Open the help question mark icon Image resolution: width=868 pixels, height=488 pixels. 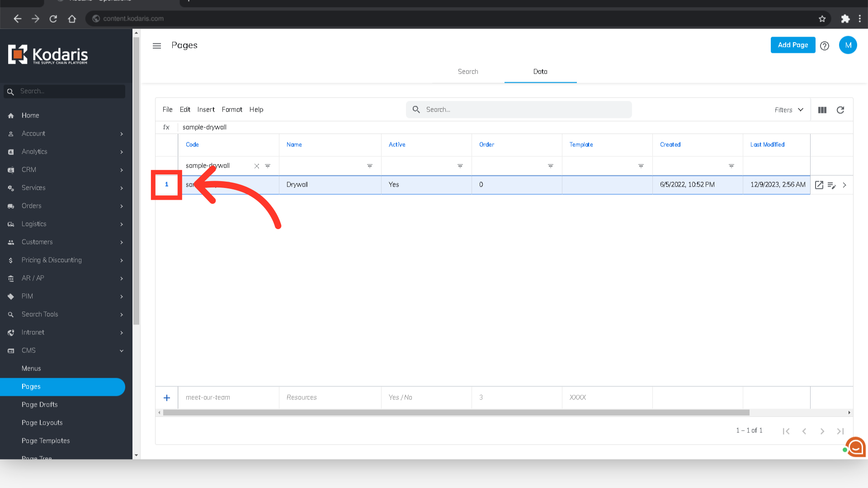tap(825, 46)
